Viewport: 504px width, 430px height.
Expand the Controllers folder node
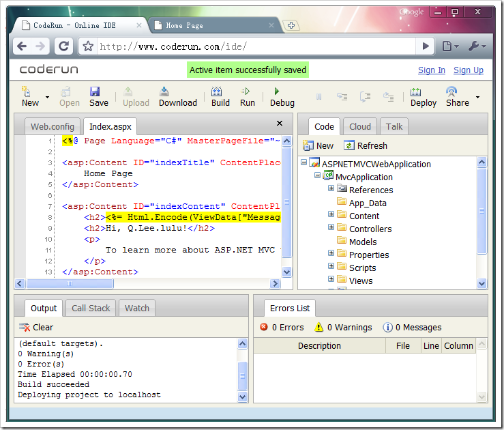tap(331, 228)
